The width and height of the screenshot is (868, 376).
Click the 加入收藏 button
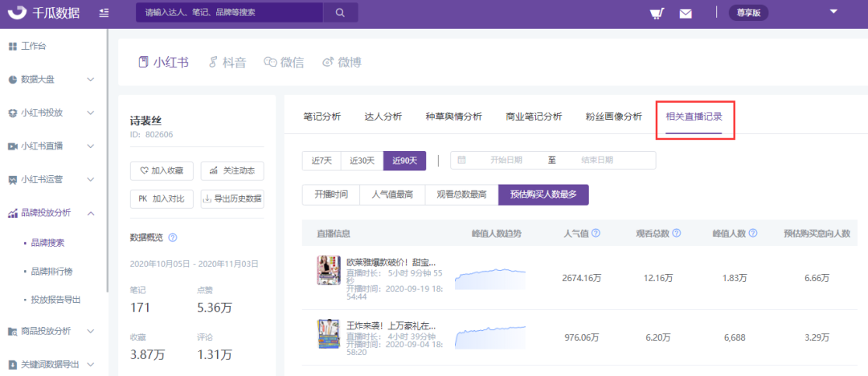coord(162,171)
